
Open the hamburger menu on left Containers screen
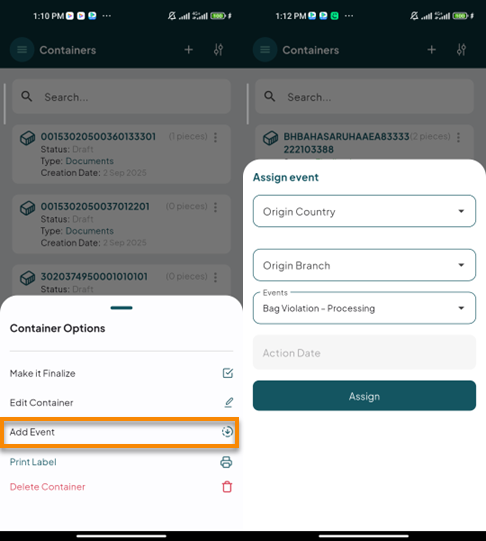click(22, 50)
